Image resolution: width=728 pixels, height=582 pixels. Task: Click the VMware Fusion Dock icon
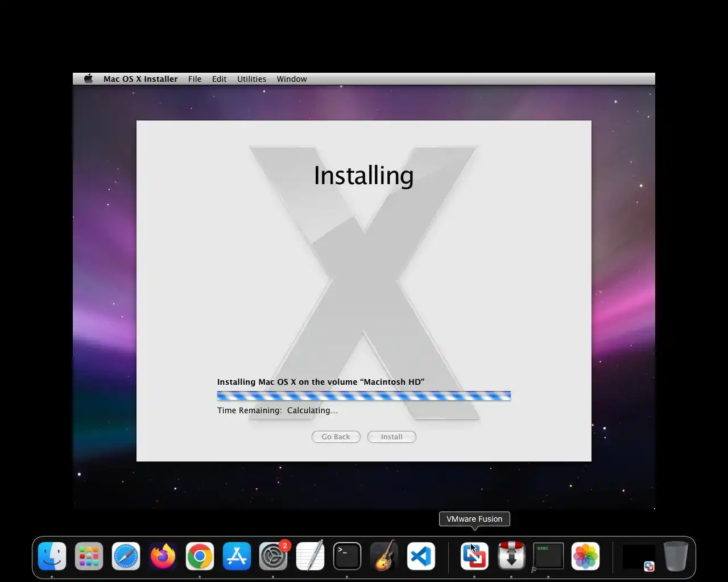474,556
